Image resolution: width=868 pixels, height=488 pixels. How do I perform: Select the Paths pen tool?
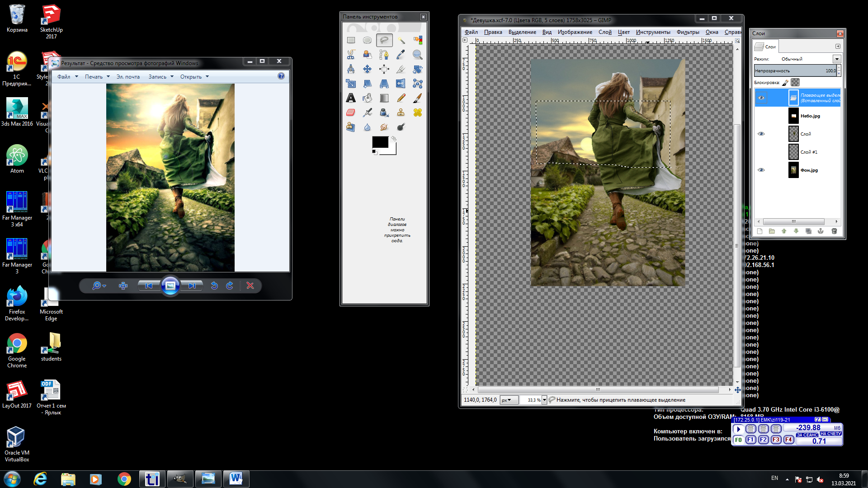tap(384, 55)
